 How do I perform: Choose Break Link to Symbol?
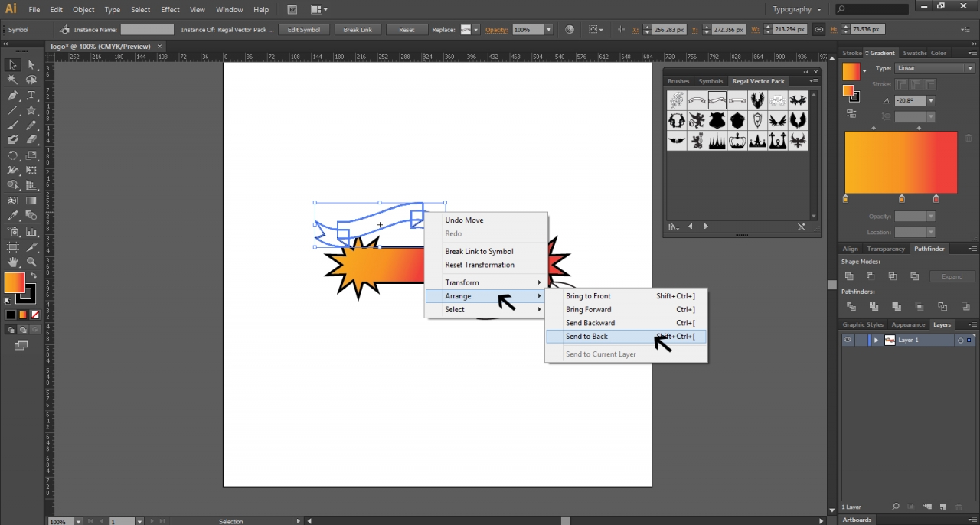485,251
